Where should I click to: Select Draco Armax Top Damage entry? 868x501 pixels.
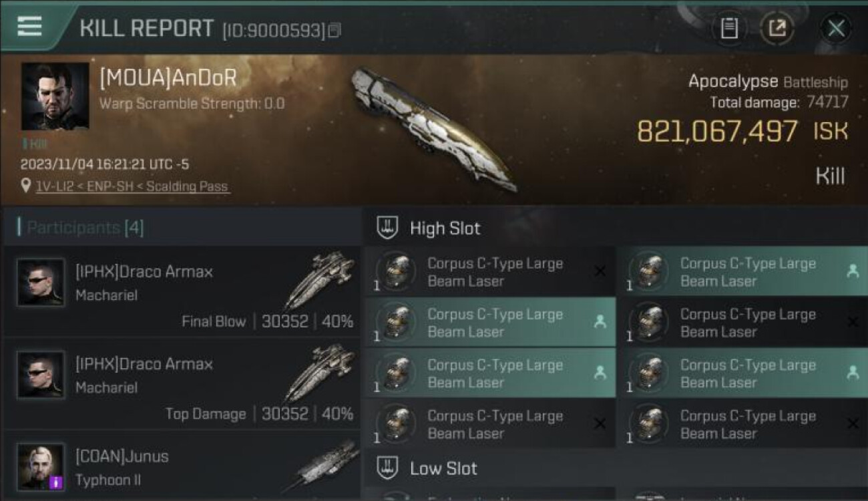point(181,383)
